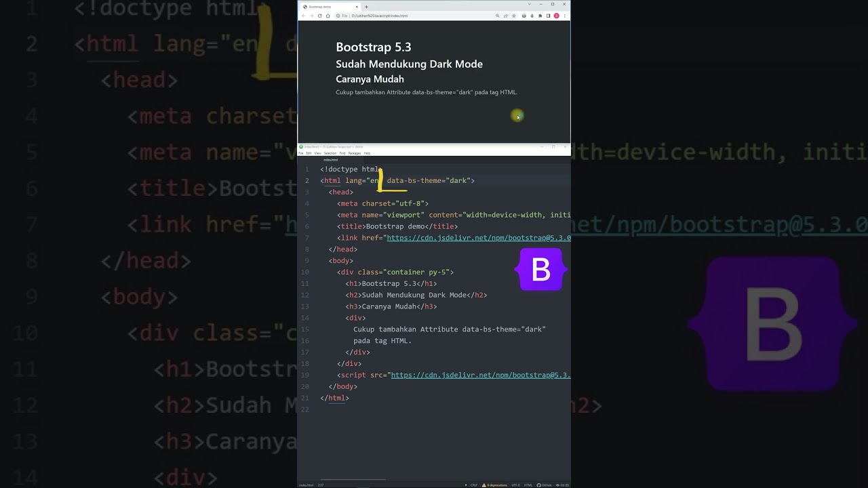Click the index.html file name in status bar

click(307, 485)
